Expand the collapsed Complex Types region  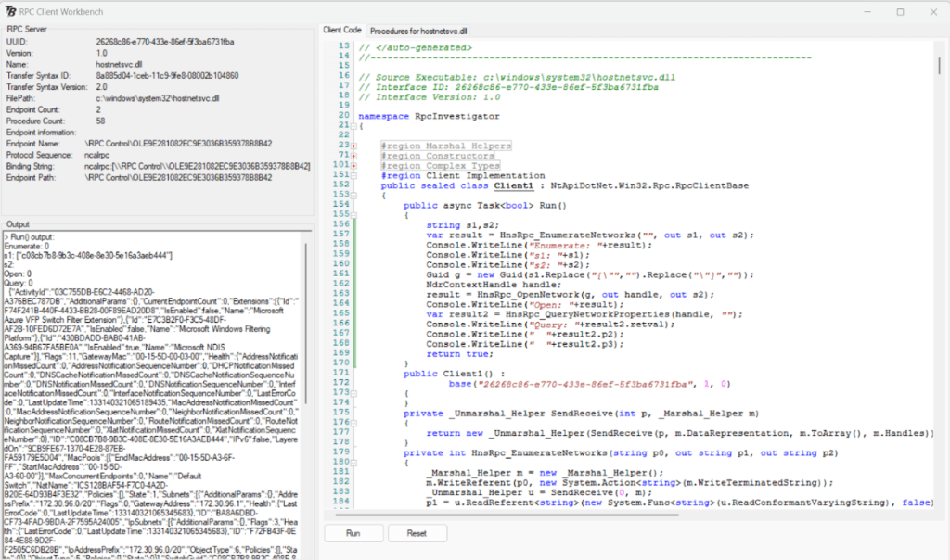click(x=355, y=165)
